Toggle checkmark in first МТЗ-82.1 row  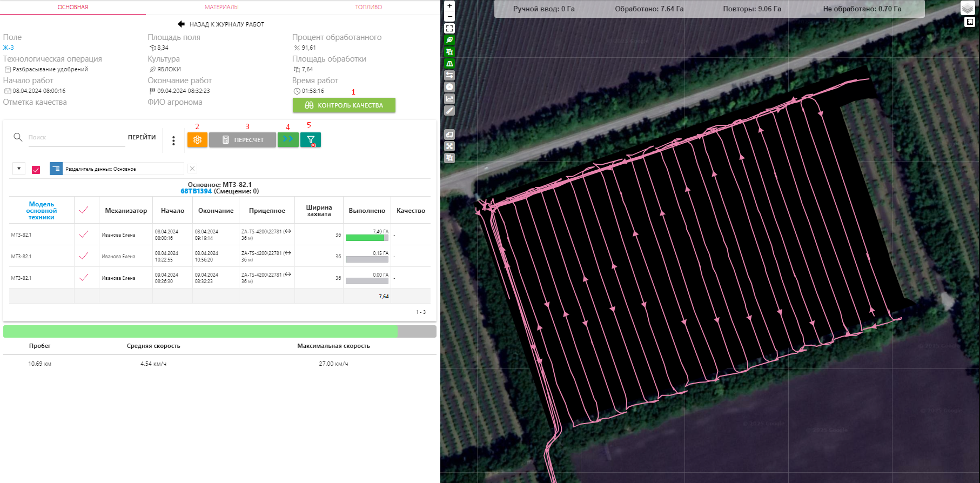84,234
